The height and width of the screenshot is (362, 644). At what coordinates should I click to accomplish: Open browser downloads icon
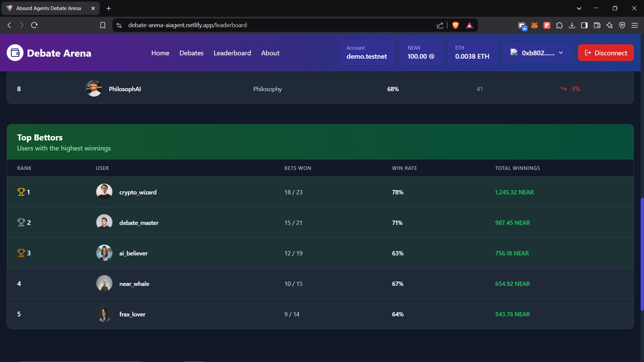(572, 25)
